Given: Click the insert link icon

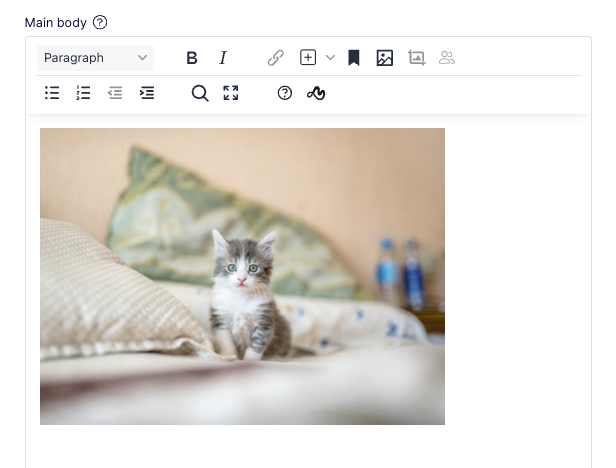Looking at the screenshot, I should coord(276,58).
